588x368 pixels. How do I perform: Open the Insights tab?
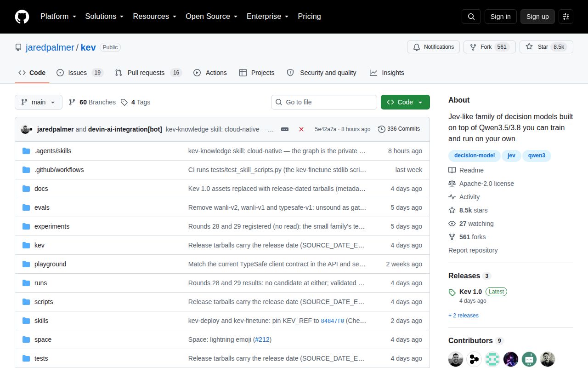[387, 73]
